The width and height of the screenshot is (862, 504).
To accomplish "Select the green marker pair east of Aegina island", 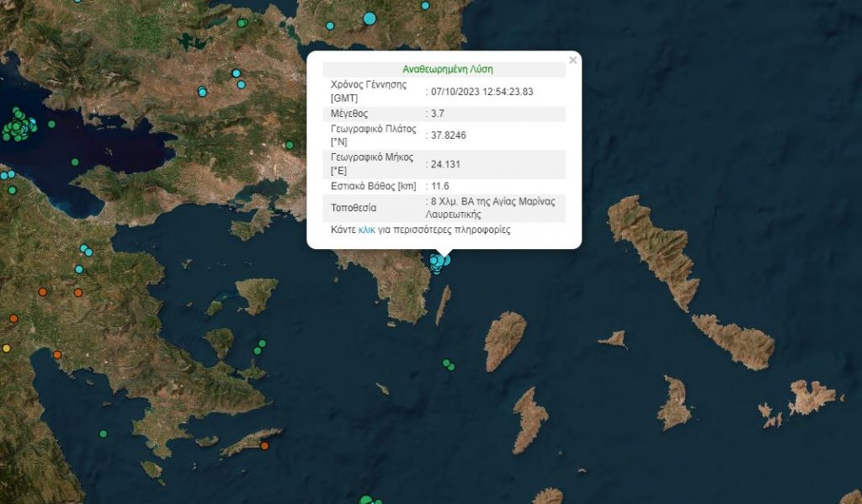I will [x=260, y=347].
